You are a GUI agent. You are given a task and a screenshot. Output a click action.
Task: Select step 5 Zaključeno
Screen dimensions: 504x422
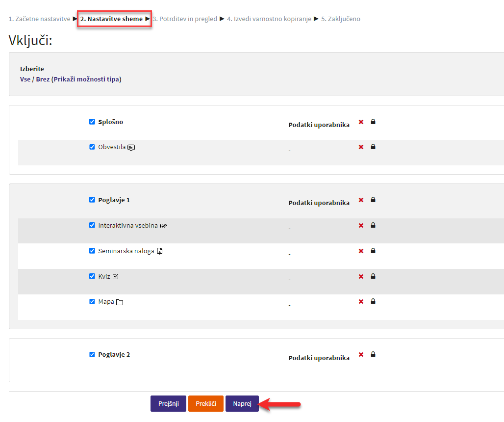coord(341,19)
